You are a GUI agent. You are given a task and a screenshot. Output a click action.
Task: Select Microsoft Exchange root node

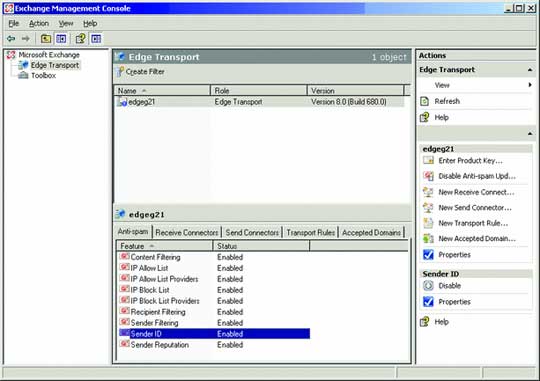(49, 55)
